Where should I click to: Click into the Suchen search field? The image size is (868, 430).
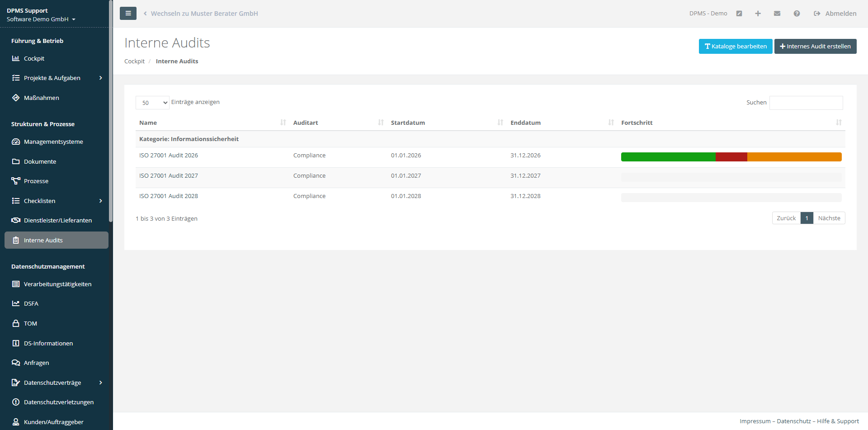point(806,103)
